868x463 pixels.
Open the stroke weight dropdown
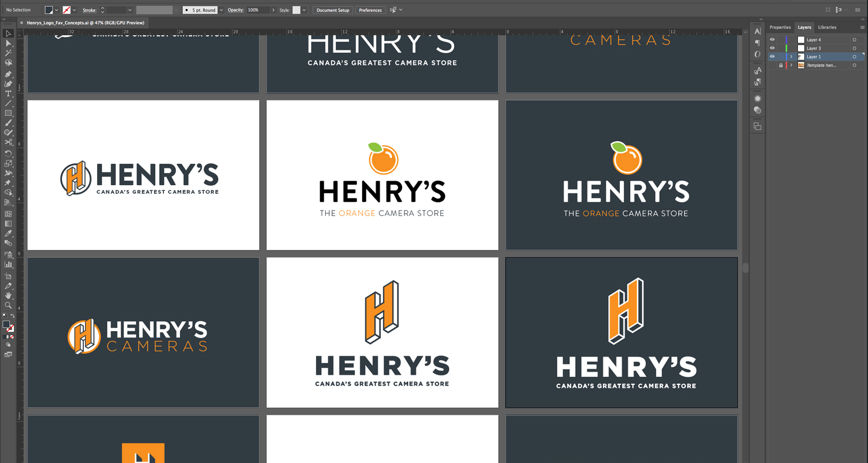tap(130, 10)
